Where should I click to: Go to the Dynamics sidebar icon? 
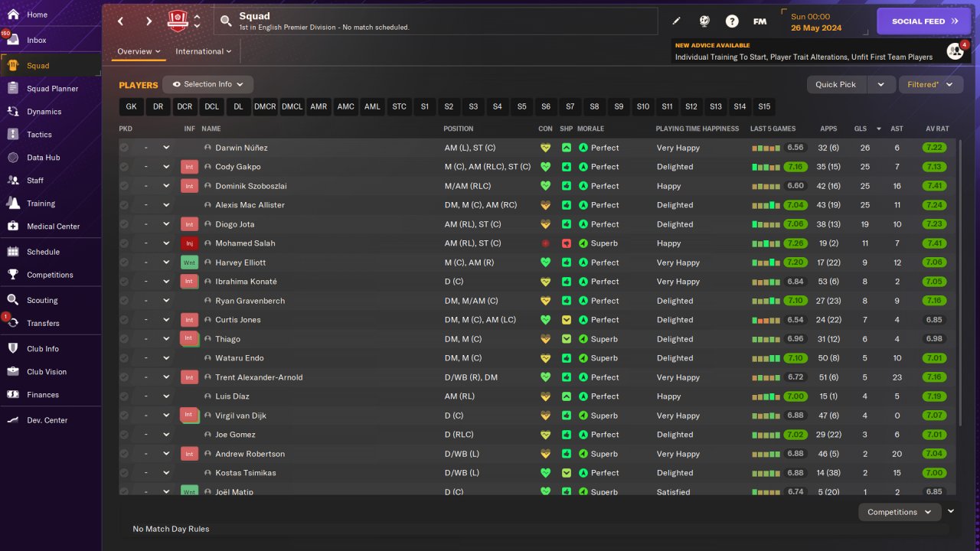13,112
